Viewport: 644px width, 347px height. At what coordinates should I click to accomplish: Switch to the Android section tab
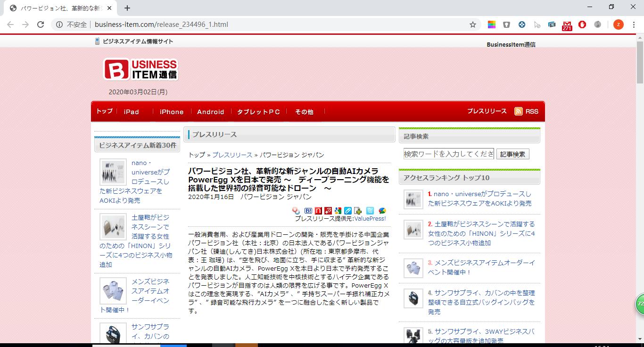pos(210,111)
